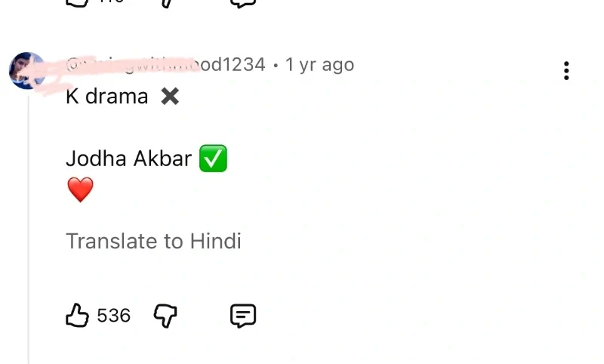Viewport: 604px width, 364px height.
Task: Dislike the Jodha Akbar comment
Action: coord(165,315)
